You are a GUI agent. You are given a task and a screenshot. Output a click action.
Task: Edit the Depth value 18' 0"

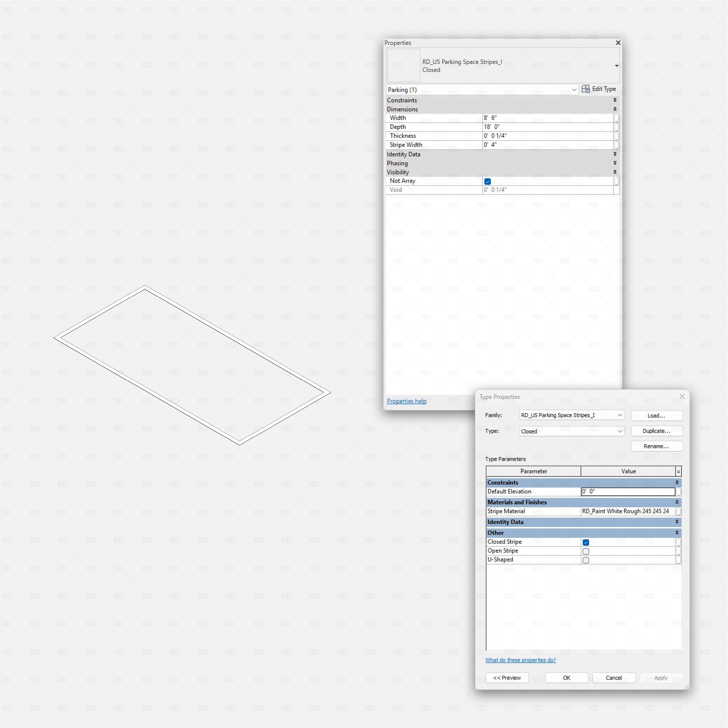click(548, 127)
